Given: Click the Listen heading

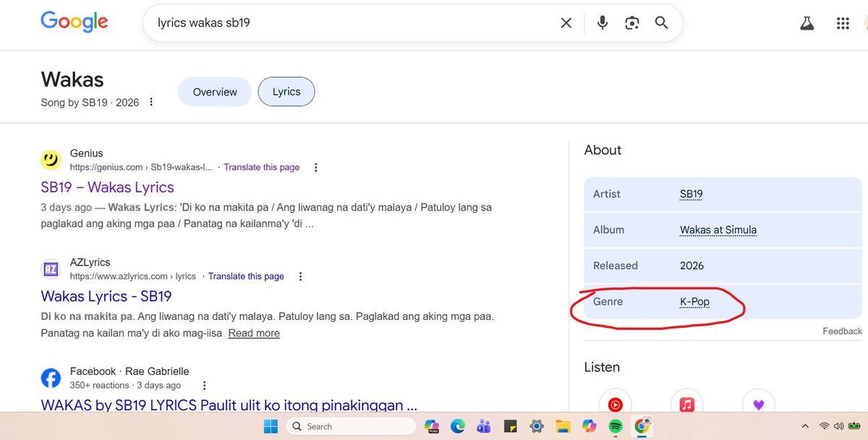Looking at the screenshot, I should click(x=602, y=368).
